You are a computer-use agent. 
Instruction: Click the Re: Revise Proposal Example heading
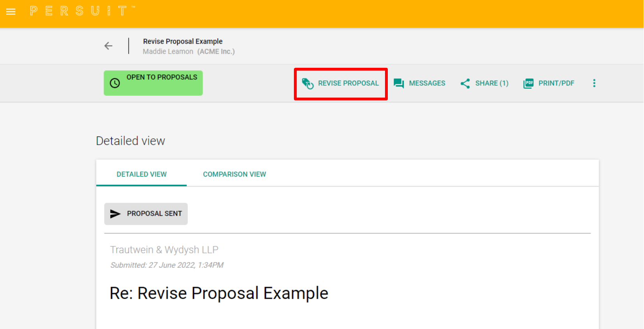(x=219, y=293)
